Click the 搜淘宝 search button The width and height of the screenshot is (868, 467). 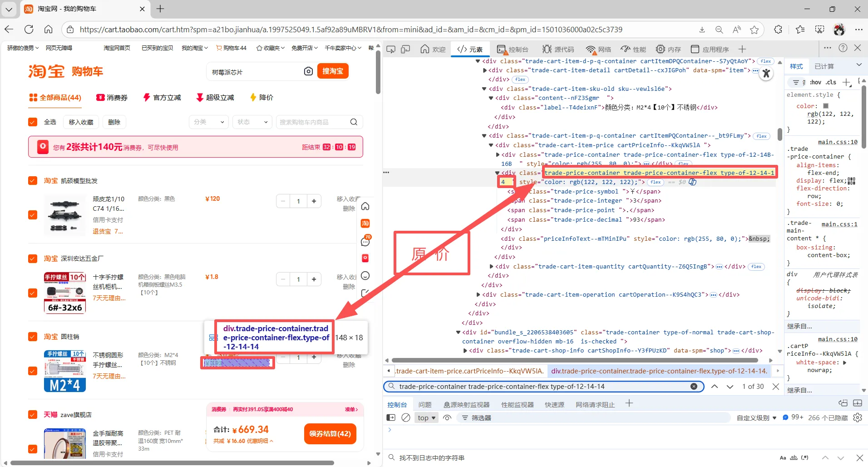point(333,71)
